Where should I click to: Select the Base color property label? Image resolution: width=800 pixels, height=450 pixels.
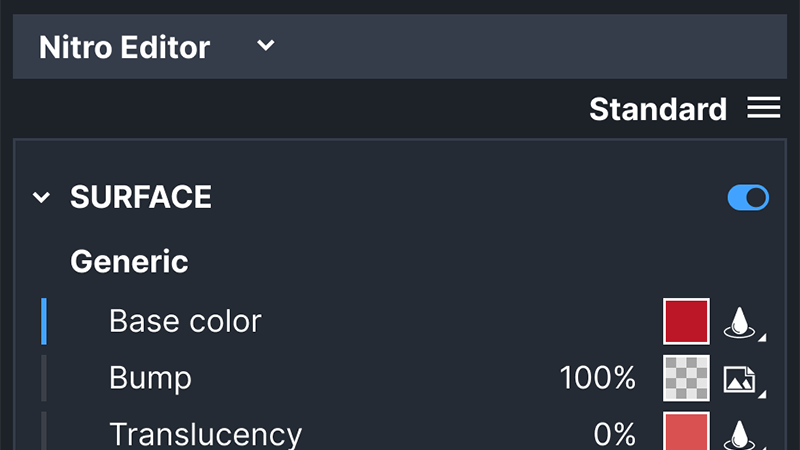(x=185, y=321)
